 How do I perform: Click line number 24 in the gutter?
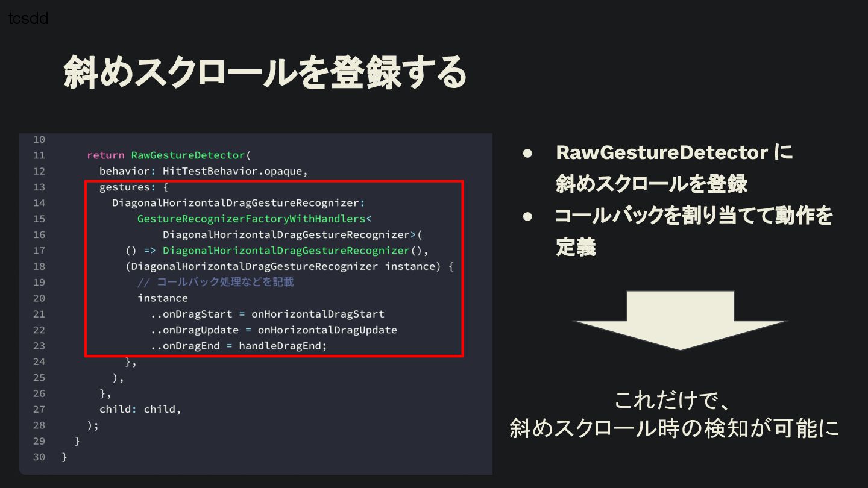(x=39, y=362)
